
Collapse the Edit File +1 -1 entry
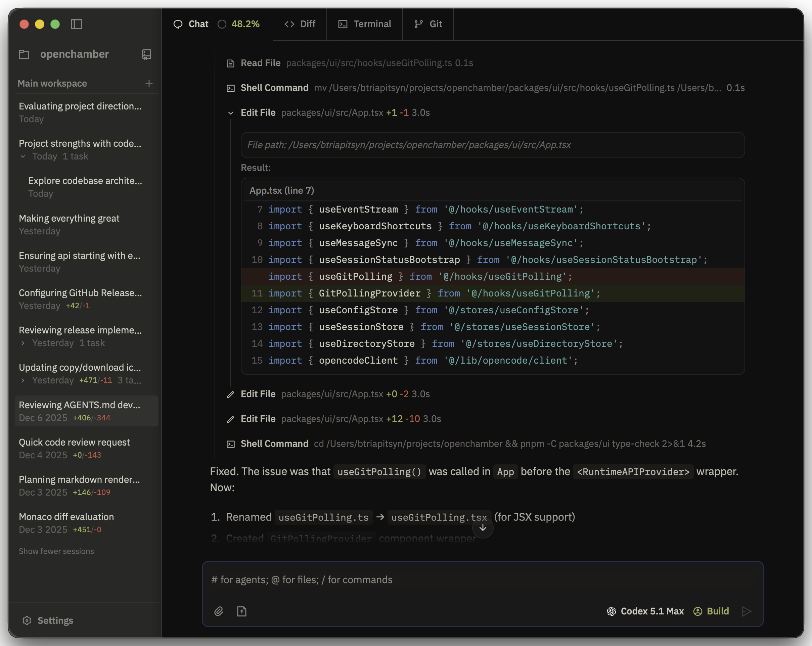[230, 113]
